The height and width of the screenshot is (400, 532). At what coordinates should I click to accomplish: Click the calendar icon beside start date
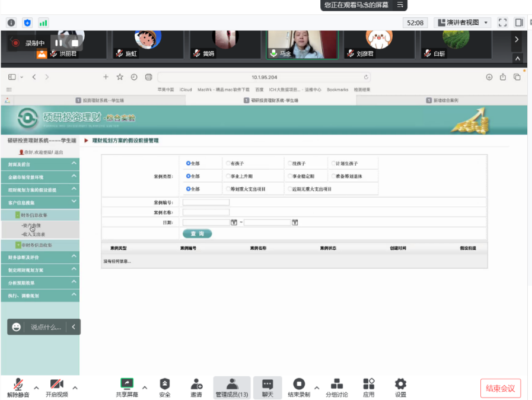234,223
